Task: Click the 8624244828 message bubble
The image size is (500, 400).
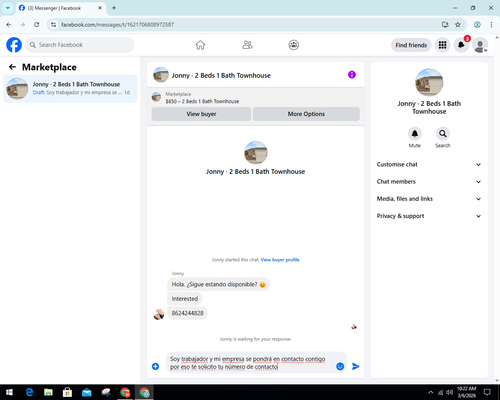Action: pyautogui.click(x=187, y=313)
